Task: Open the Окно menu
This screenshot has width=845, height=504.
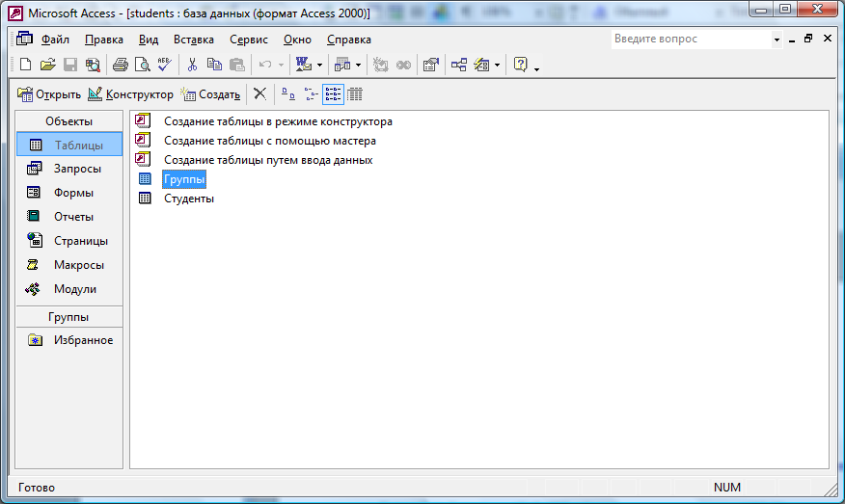Action: point(297,40)
